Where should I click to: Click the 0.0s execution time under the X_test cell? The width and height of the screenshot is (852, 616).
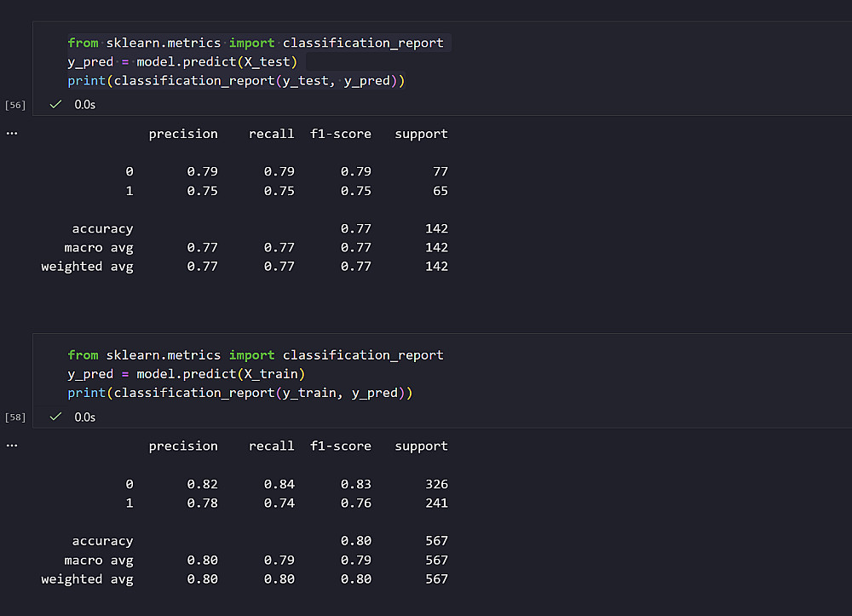tap(85, 105)
